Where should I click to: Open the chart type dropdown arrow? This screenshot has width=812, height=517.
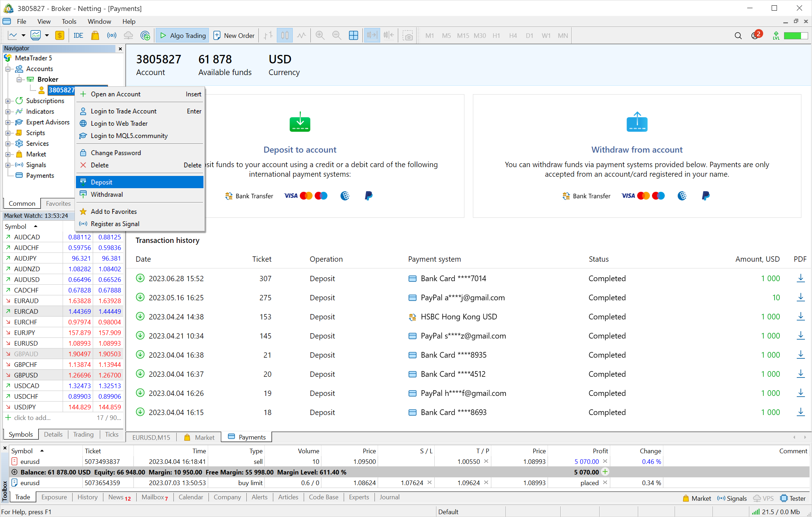[x=23, y=35]
